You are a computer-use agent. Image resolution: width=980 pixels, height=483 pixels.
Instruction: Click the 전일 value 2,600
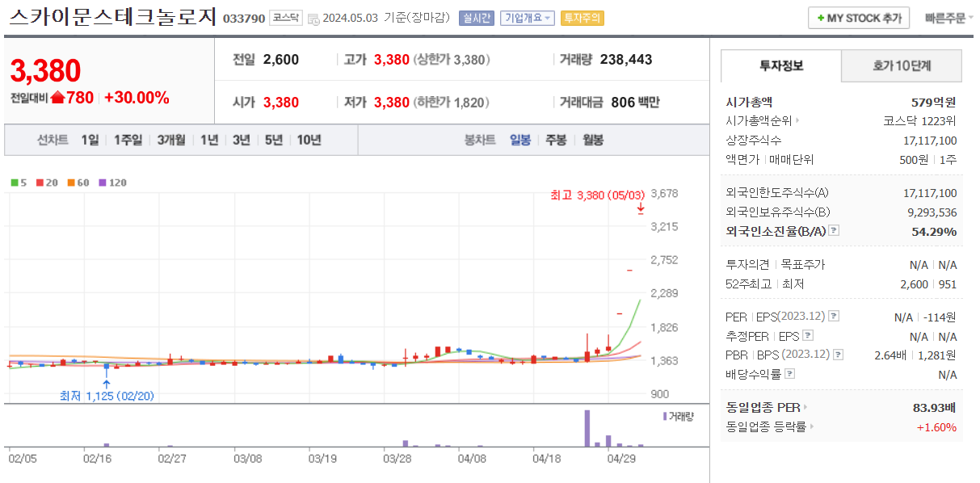(281, 60)
